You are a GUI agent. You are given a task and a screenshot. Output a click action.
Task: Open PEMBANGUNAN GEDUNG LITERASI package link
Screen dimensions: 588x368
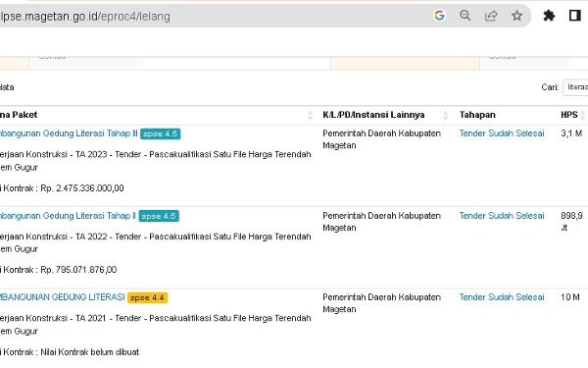pyautogui.click(x=63, y=297)
